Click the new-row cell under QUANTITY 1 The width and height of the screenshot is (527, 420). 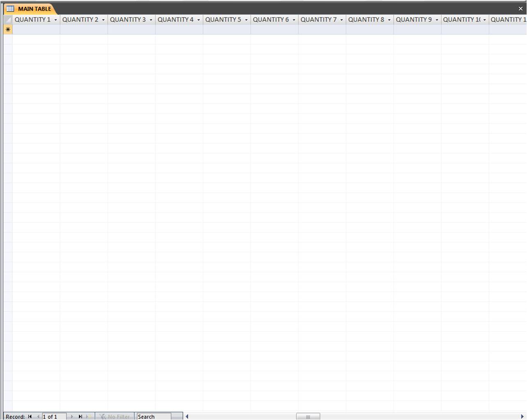(36, 30)
